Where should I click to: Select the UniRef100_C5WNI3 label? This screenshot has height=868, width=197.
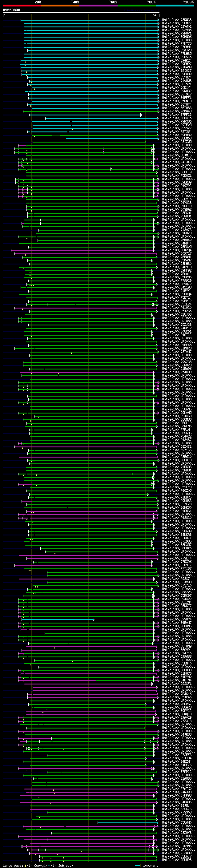tap(177, 101)
